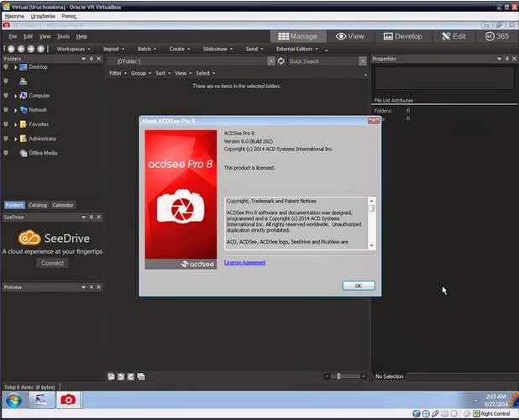
Task: Open the Workspaces dropdown
Action: coord(73,49)
